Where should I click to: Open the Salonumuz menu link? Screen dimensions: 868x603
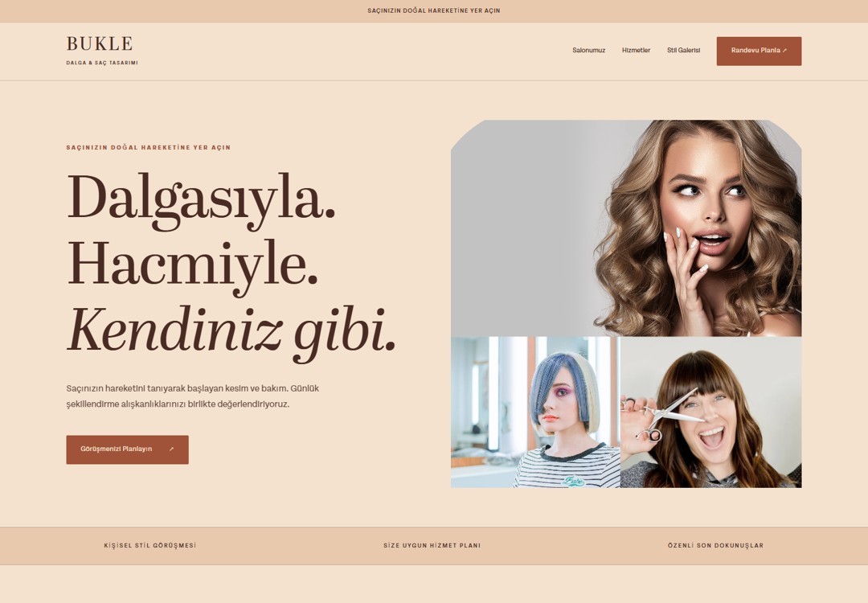pyautogui.click(x=588, y=51)
